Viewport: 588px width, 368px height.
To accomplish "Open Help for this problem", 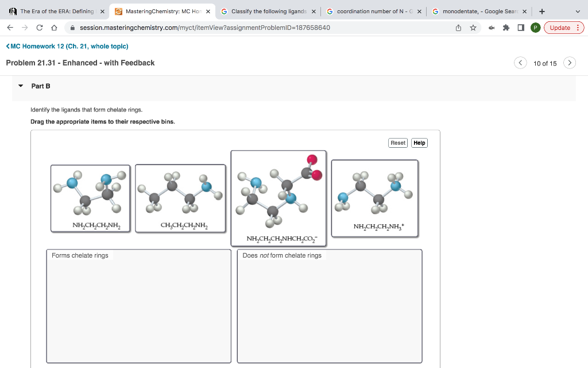I will [419, 143].
